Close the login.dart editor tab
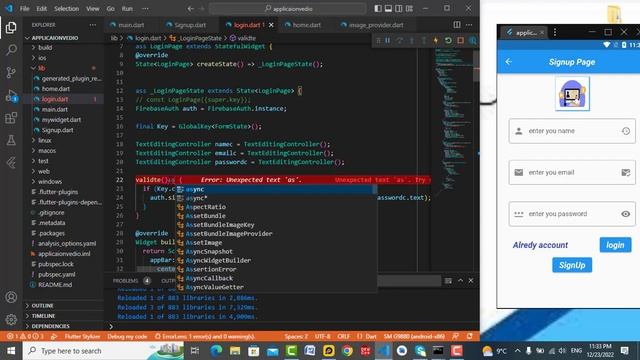The image size is (640, 360). tap(271, 25)
